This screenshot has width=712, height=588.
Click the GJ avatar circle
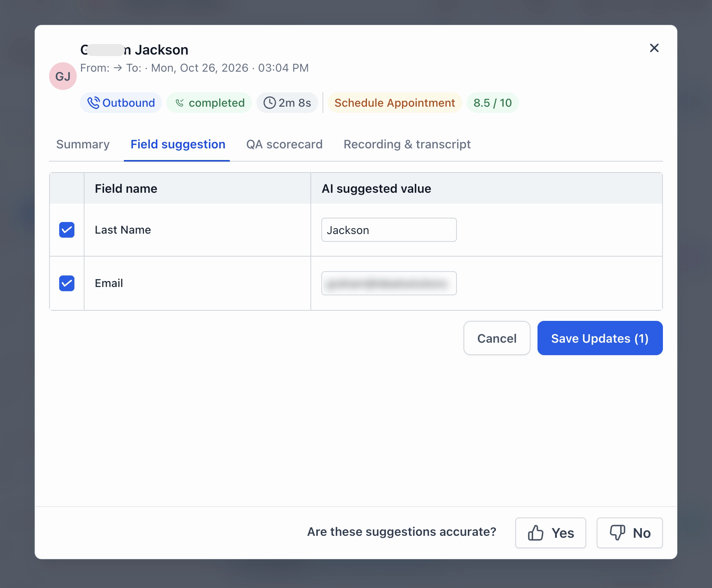[63, 76]
